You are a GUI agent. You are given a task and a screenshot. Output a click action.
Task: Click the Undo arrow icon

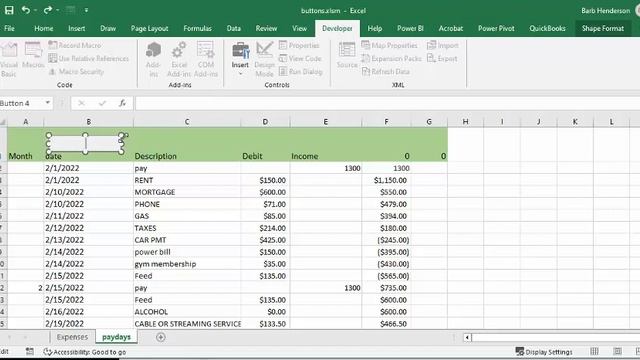click(26, 10)
